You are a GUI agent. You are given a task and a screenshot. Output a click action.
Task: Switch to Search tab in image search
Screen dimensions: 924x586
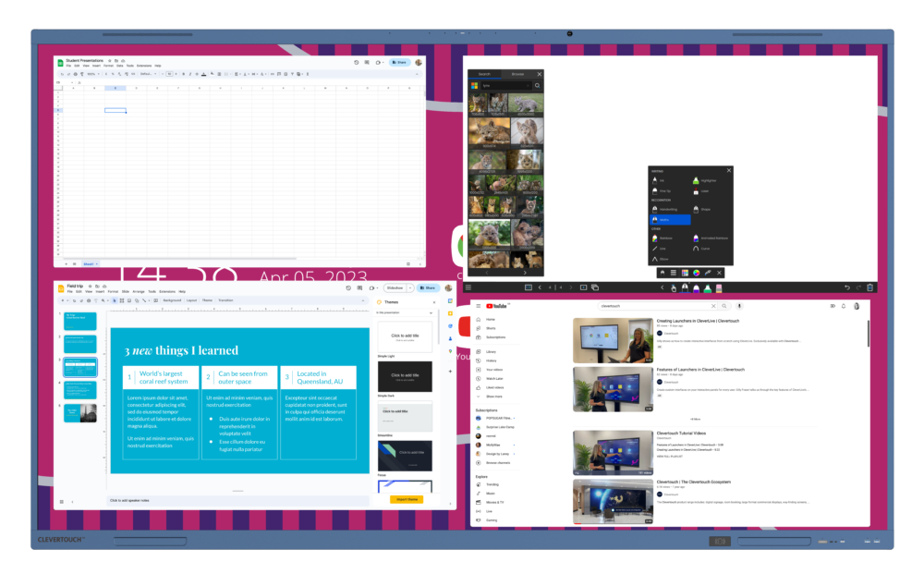(484, 74)
